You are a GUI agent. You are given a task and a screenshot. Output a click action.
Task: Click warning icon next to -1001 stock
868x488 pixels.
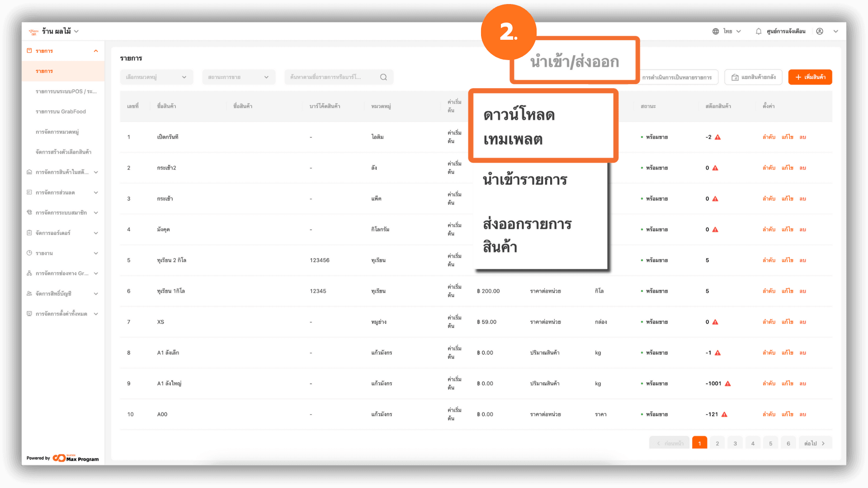[728, 384]
